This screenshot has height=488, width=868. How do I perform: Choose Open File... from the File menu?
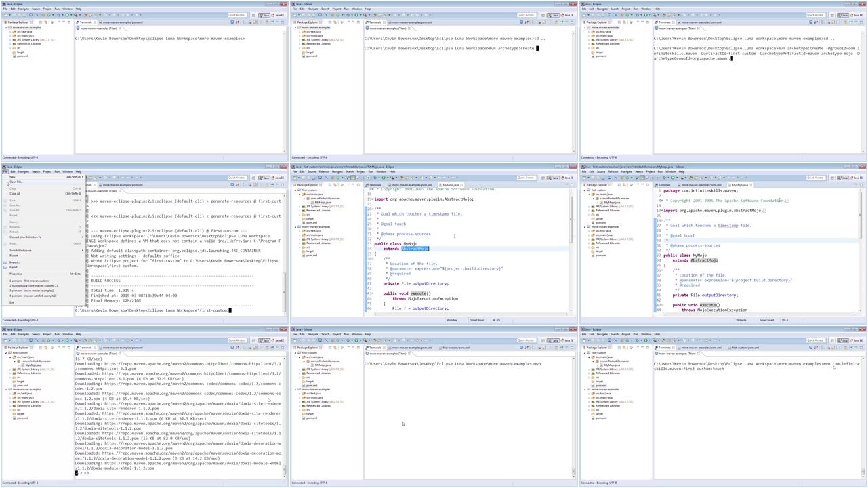coord(45,182)
